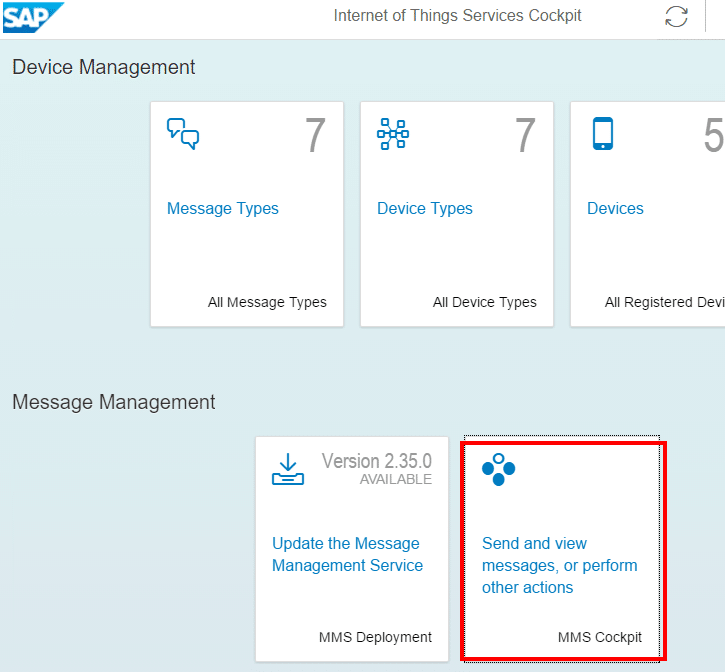The height and width of the screenshot is (672, 725).
Task: Click the Message Types speech bubbles icon
Action: pos(183,134)
